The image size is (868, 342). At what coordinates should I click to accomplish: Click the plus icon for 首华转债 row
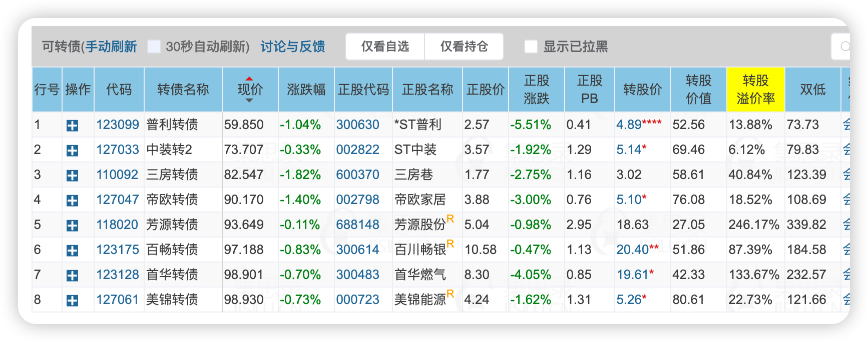click(x=72, y=275)
